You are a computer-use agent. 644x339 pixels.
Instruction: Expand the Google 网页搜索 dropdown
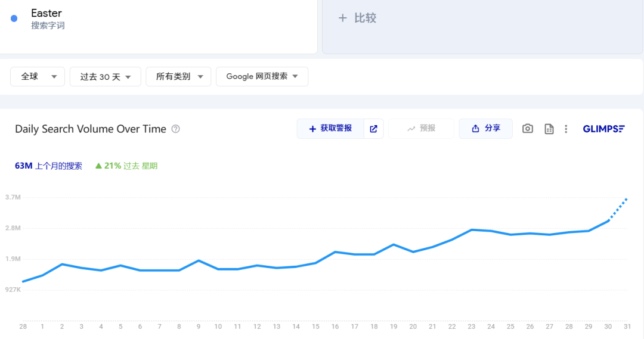(x=262, y=76)
